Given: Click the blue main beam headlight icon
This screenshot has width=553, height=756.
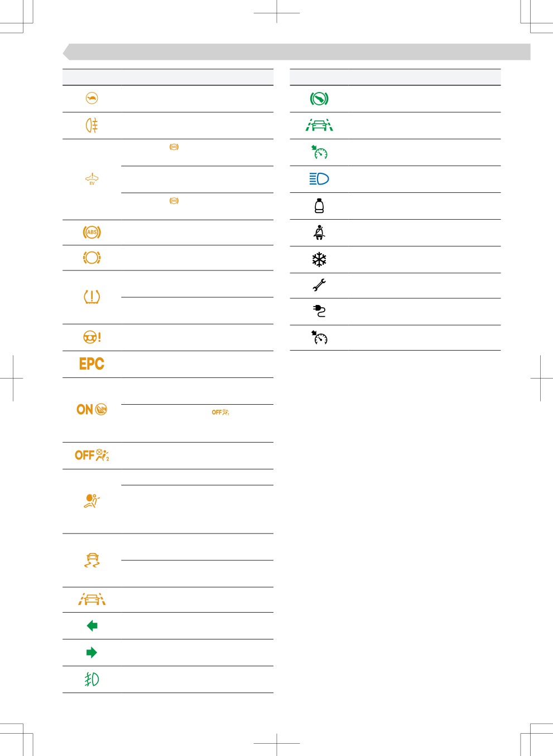Looking at the screenshot, I should 319,179.
